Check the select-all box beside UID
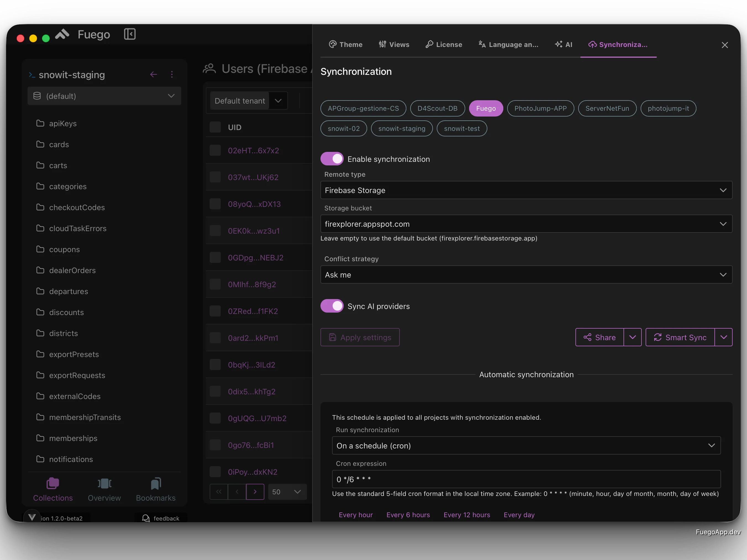747x560 pixels. click(x=215, y=127)
